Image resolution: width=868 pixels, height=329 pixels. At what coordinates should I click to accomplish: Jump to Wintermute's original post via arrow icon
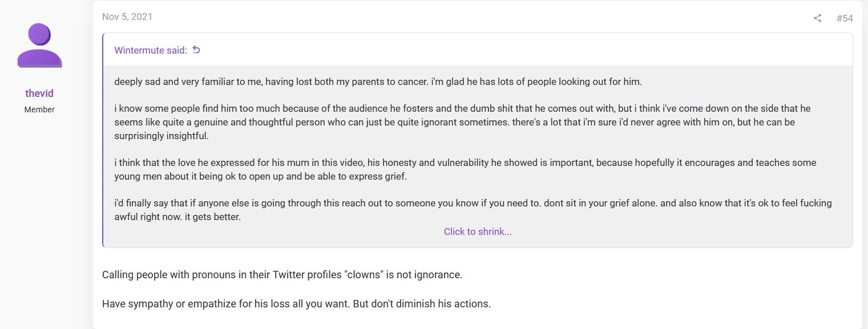coord(196,50)
